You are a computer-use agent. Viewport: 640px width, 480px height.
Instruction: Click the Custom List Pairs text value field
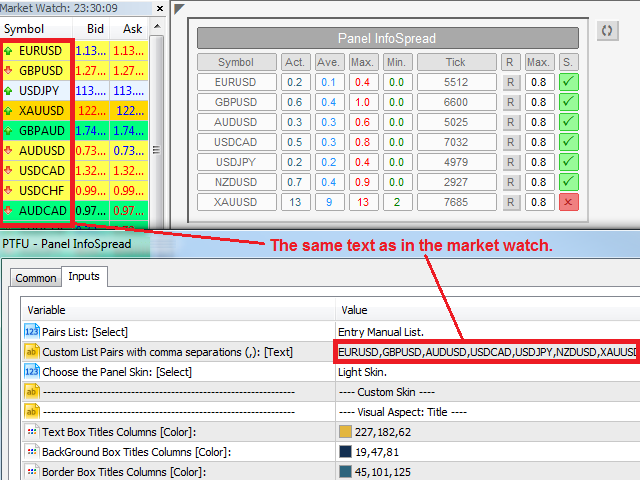pos(485,351)
